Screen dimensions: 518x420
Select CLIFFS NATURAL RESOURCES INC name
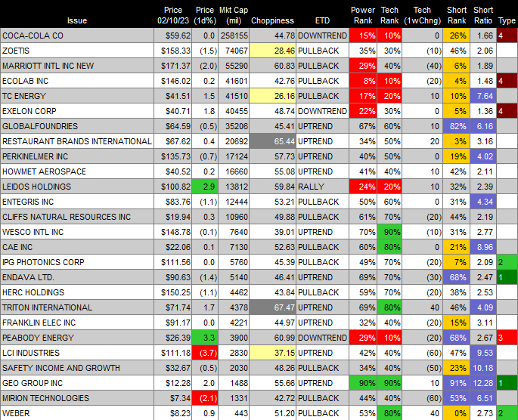(67, 217)
